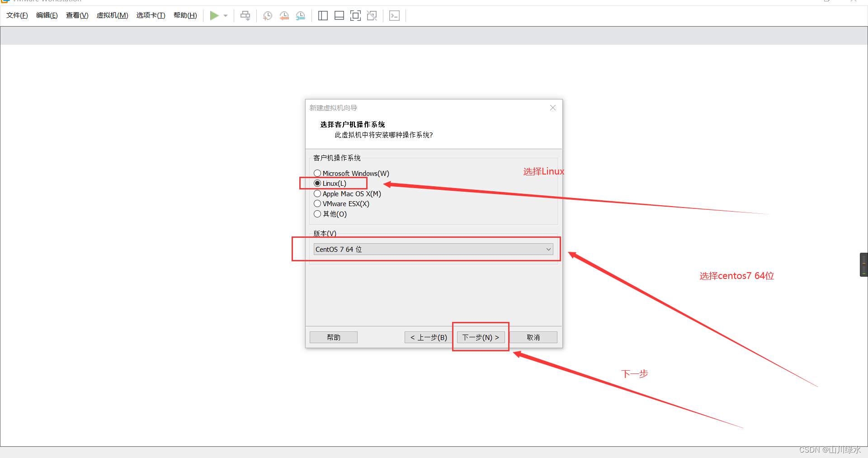868x458 pixels.
Task: Select the Apple Mac OS X(M) option
Action: (347, 194)
